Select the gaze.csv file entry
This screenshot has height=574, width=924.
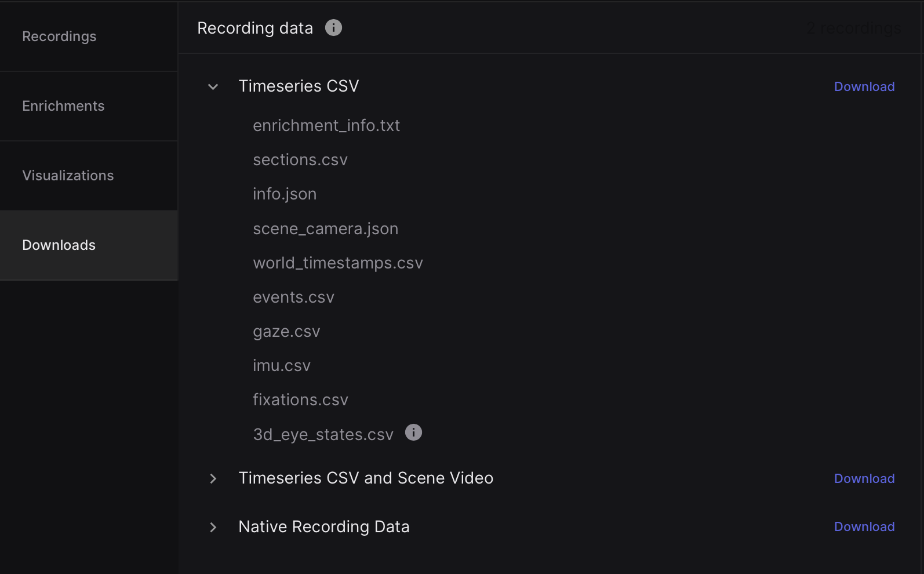(286, 332)
